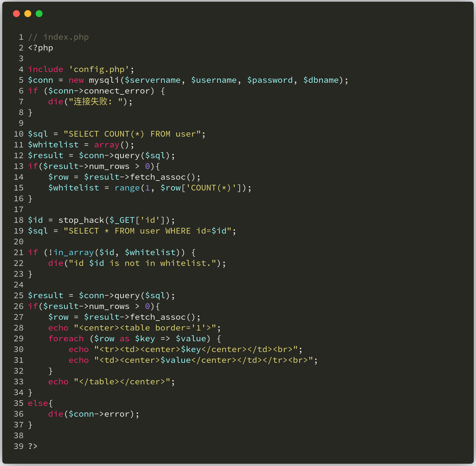Screen dimensions: 476x466
Task: Click the // index.php comment
Action: pyautogui.click(x=58, y=37)
